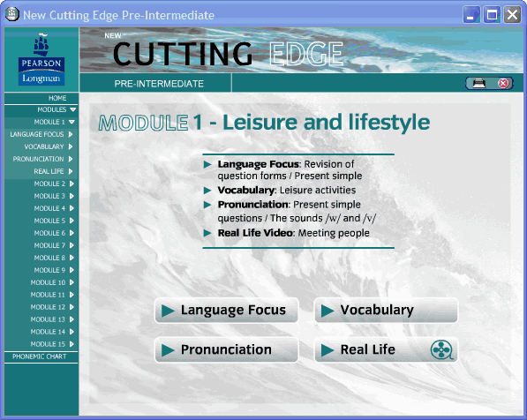Launch the Real Life video section
527x420 pixels.
pos(386,349)
